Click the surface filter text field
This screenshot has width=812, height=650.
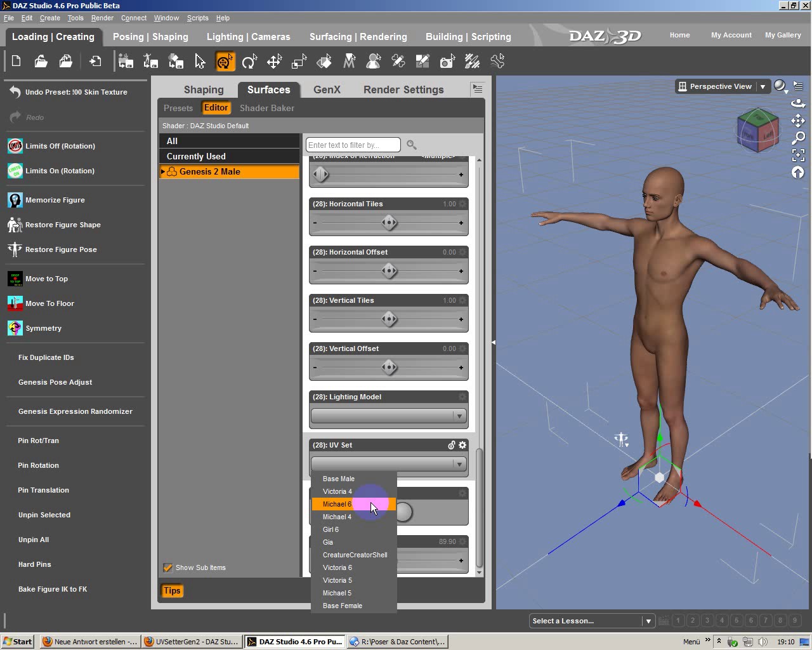pos(353,145)
